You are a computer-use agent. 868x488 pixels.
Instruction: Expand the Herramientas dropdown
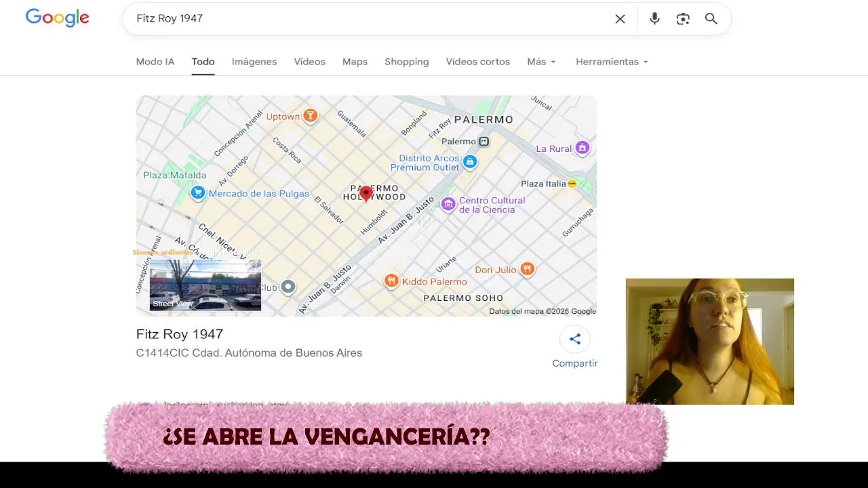pyautogui.click(x=612, y=62)
